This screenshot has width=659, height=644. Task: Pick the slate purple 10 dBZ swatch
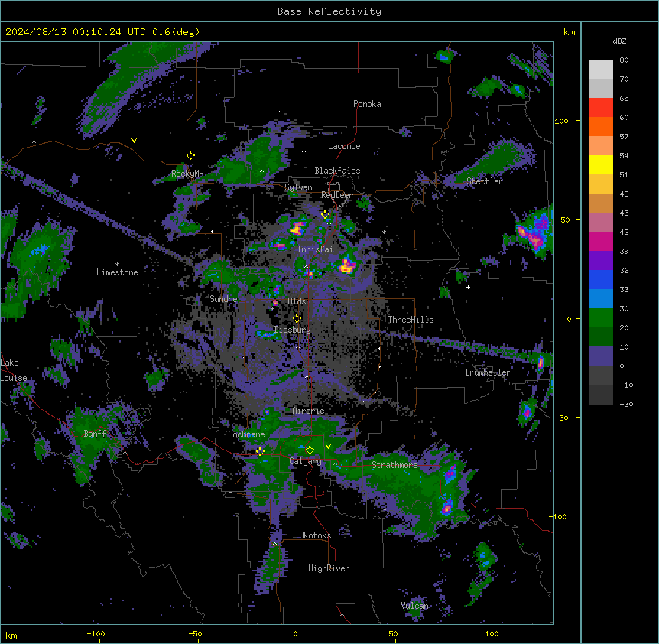601,356
